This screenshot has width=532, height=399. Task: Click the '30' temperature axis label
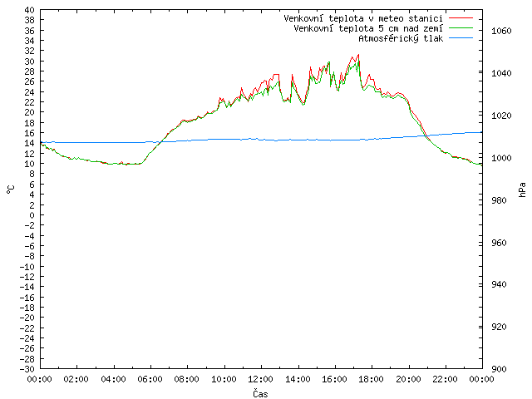point(30,62)
